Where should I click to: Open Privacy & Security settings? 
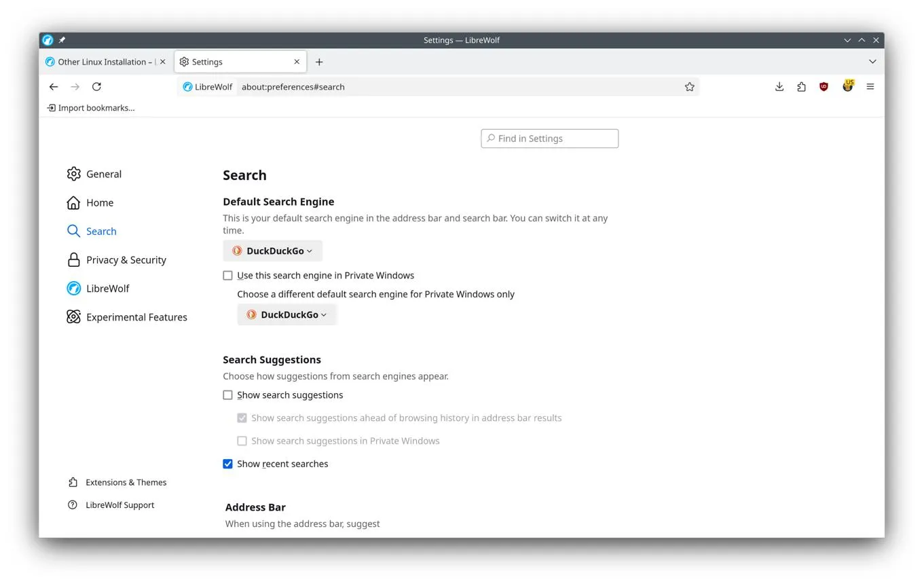[x=116, y=260]
